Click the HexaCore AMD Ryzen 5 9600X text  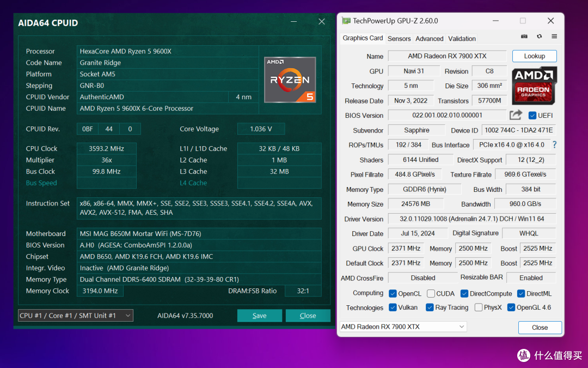tap(125, 51)
